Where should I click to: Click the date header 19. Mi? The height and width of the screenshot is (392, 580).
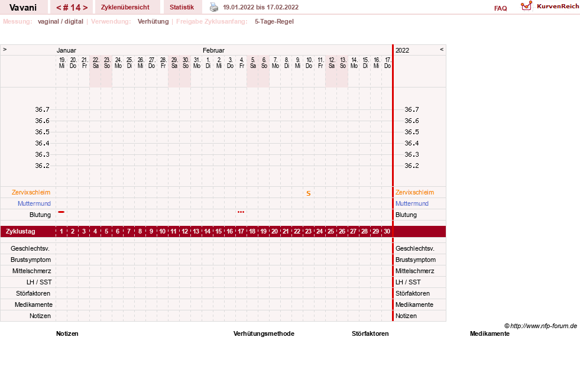coord(61,63)
